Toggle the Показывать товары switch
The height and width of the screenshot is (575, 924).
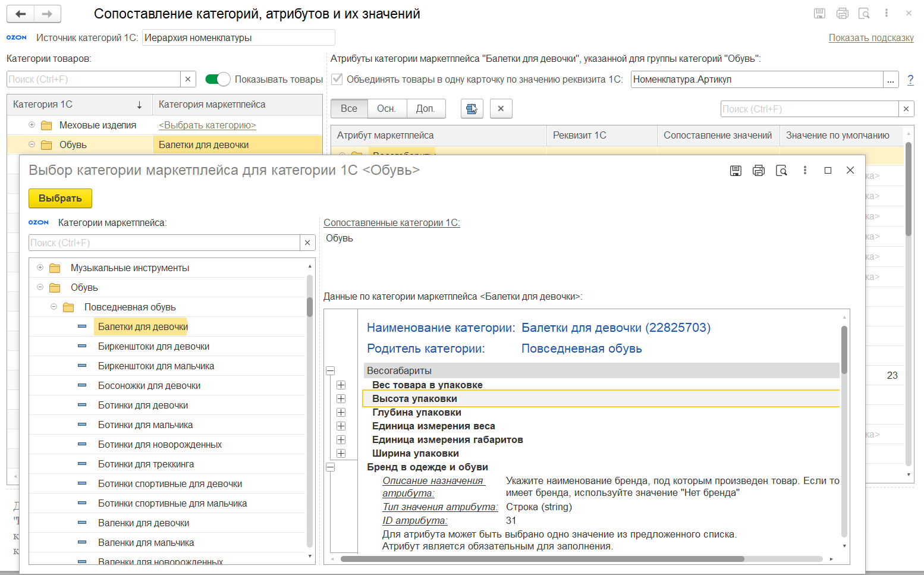pyautogui.click(x=218, y=79)
